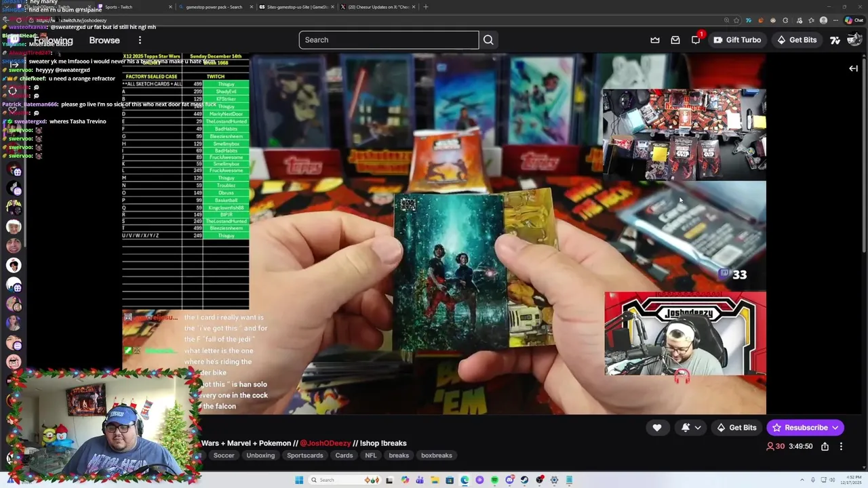
Task: Select the Soccer tag
Action: (224, 455)
